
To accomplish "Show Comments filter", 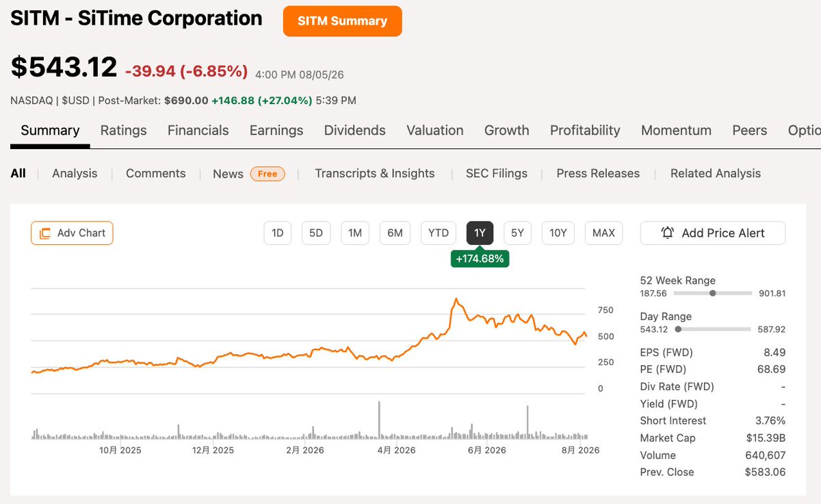I will [156, 174].
